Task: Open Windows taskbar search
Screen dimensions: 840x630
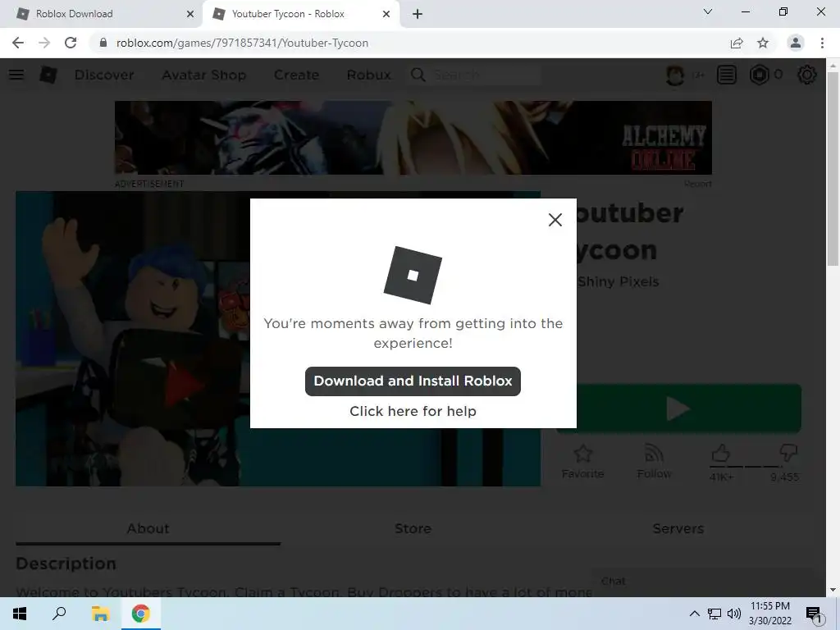Action: coord(59,614)
